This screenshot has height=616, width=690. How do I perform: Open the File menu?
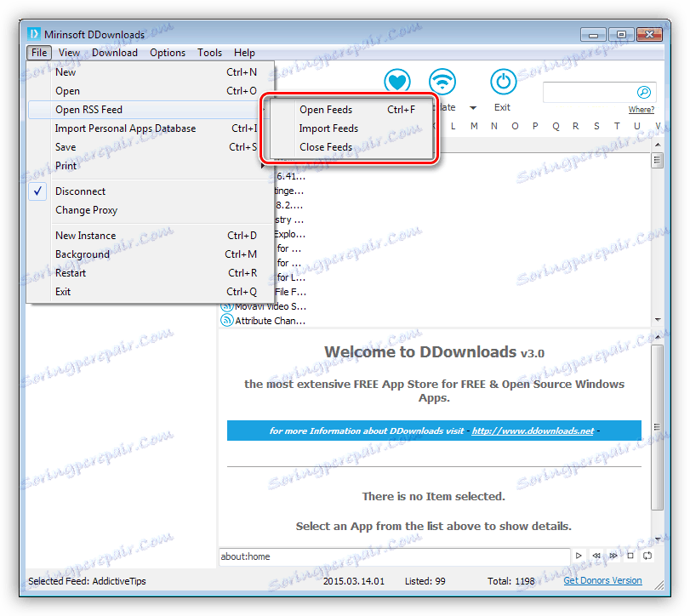pos(39,53)
